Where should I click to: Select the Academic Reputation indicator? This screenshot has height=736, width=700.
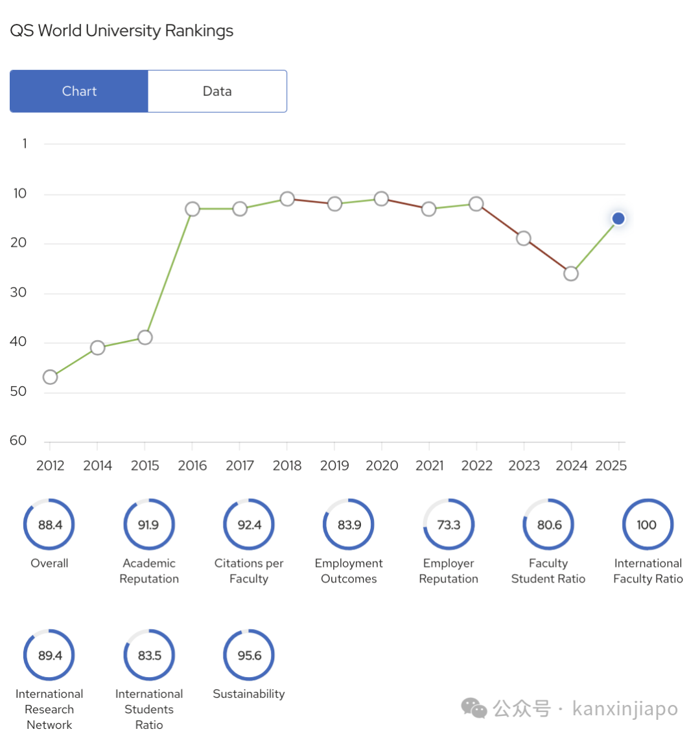[149, 524]
